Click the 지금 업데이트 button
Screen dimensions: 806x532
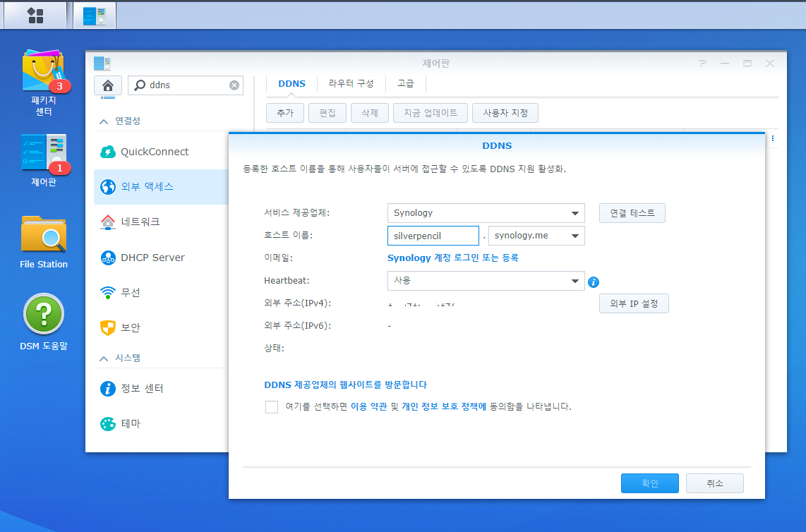(x=431, y=113)
